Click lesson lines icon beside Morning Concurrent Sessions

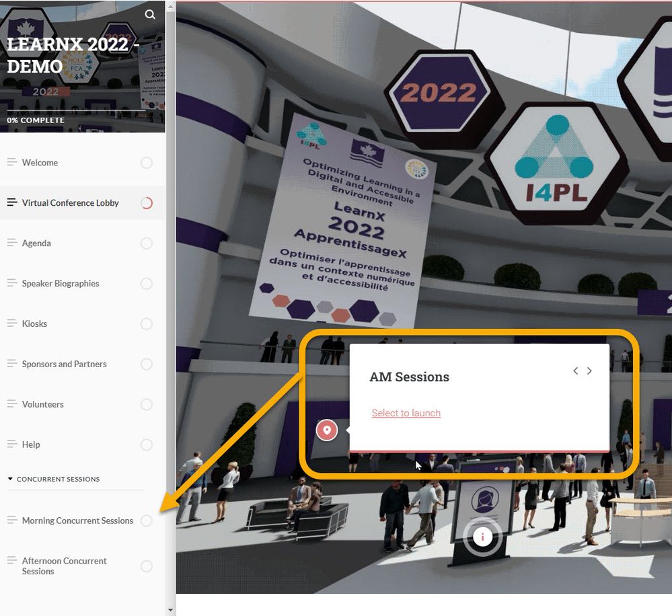coord(12,521)
